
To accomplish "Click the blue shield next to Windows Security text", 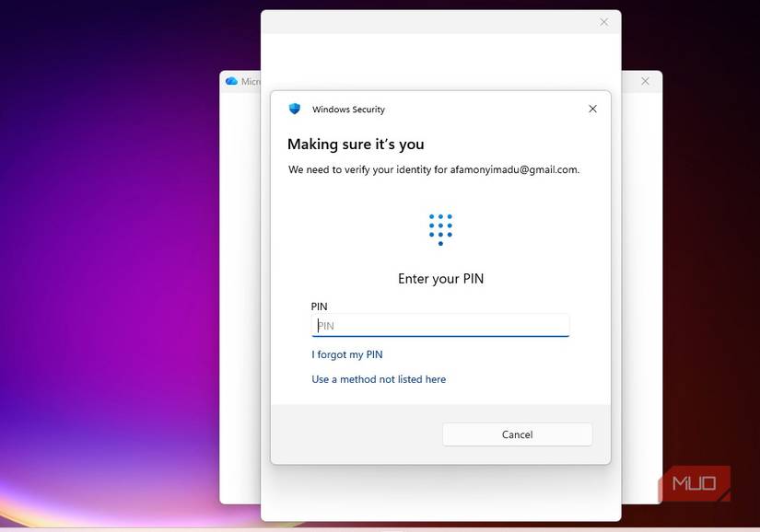I will [294, 109].
